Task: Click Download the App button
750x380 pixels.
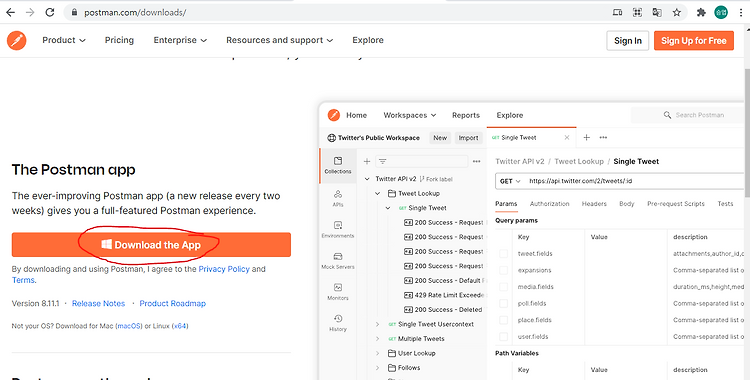Action: point(151,245)
